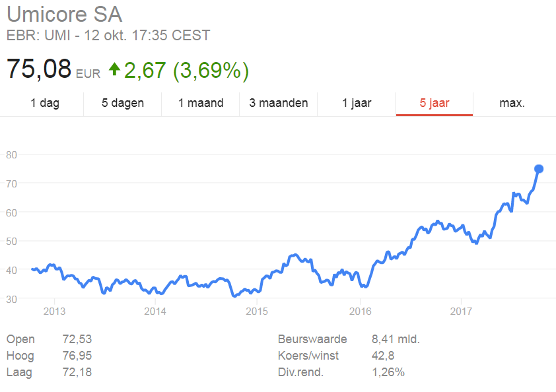Choose the 1 jaar range tab
The height and width of the screenshot is (392, 556).
[357, 103]
